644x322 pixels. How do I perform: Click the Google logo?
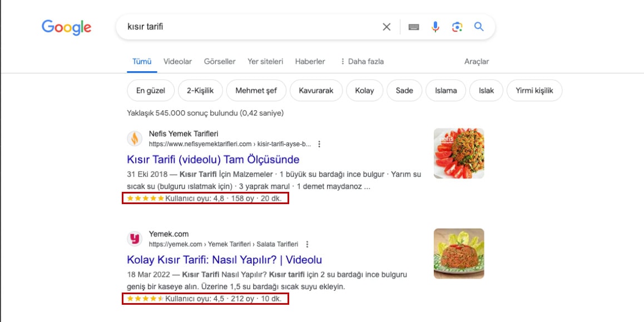click(66, 27)
